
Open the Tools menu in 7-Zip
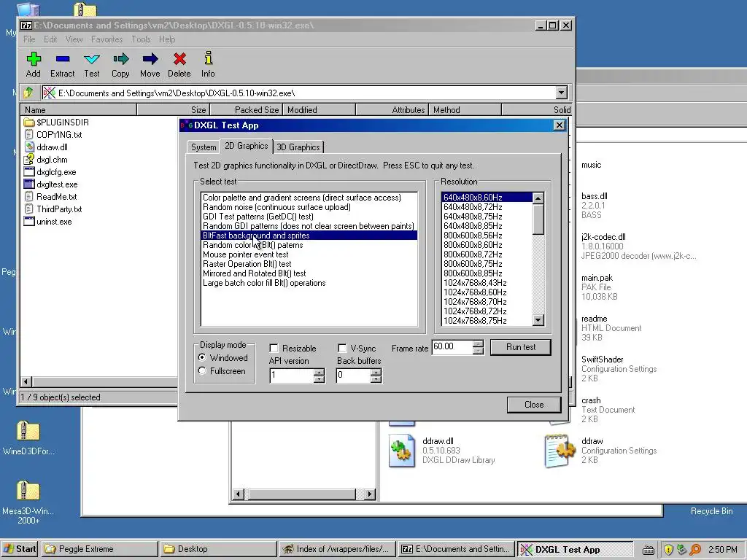[x=141, y=39]
